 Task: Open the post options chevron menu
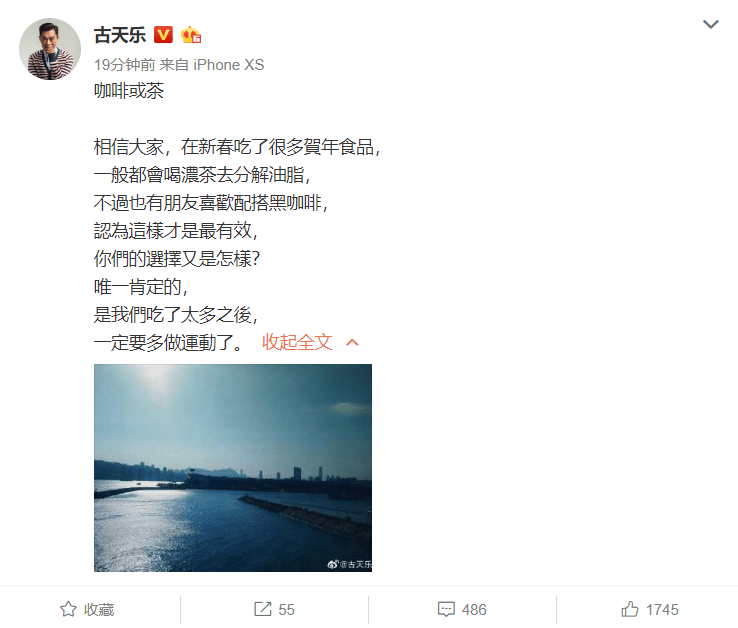710,24
